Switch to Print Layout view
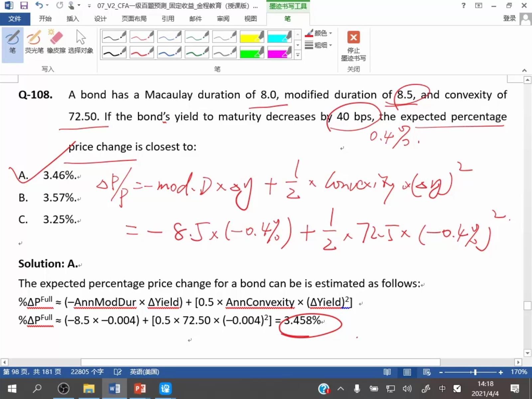The image size is (532, 399). [407, 372]
